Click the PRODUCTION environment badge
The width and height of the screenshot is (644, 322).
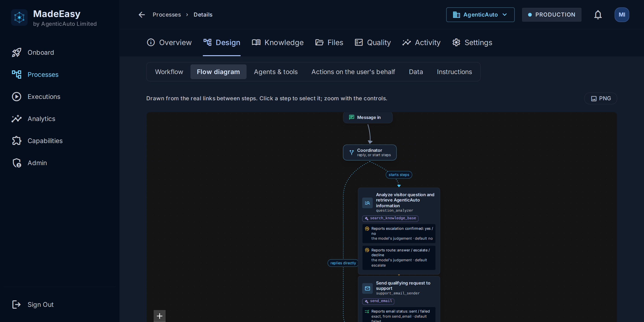pyautogui.click(x=551, y=15)
